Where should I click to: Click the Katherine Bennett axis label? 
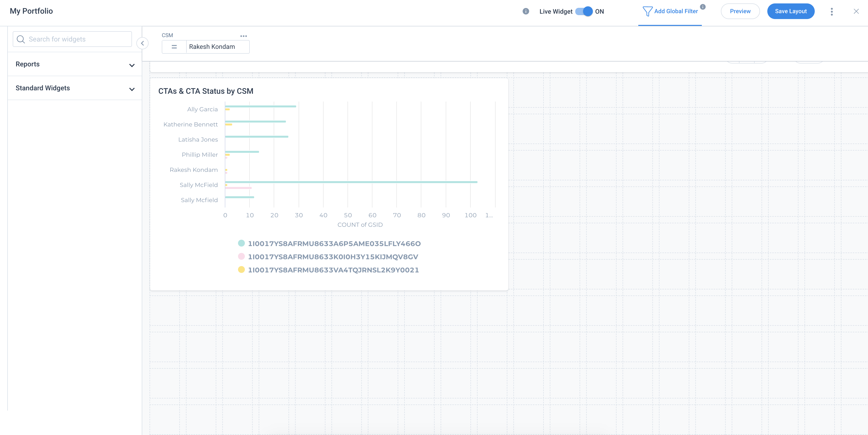191,124
